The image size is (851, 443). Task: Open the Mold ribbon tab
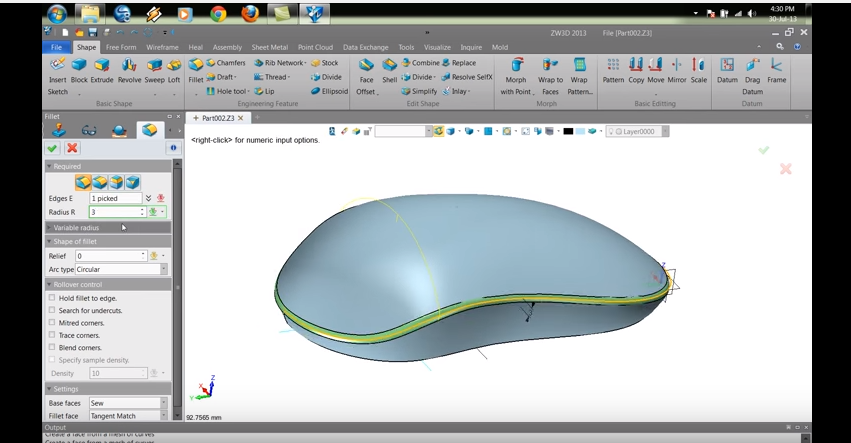(x=500, y=47)
